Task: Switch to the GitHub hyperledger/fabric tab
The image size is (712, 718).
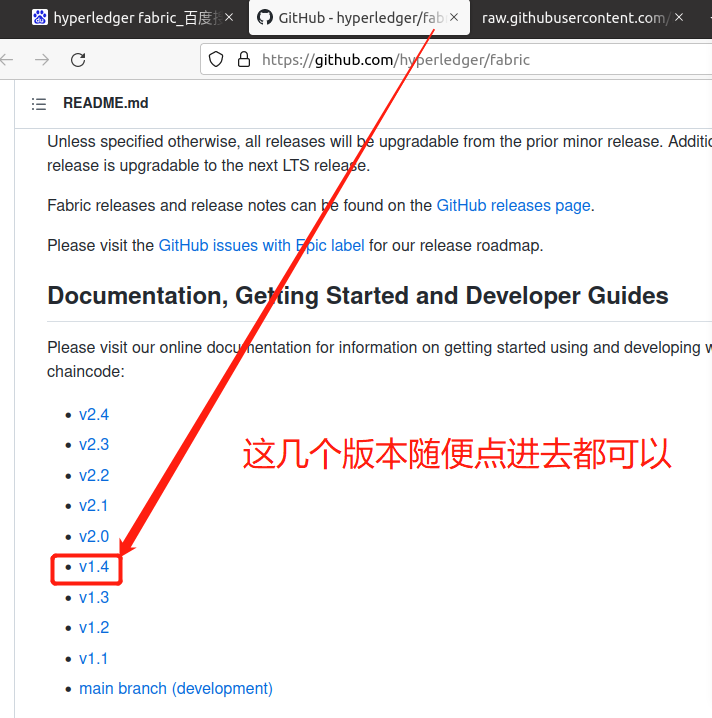Action: click(x=359, y=18)
